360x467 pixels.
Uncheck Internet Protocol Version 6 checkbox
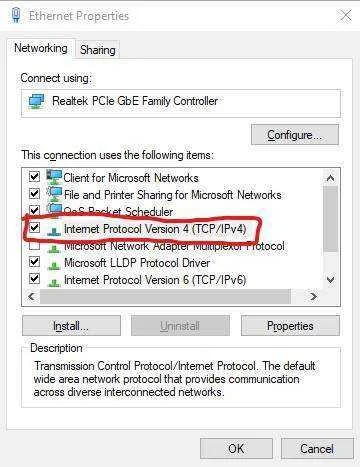point(34,278)
